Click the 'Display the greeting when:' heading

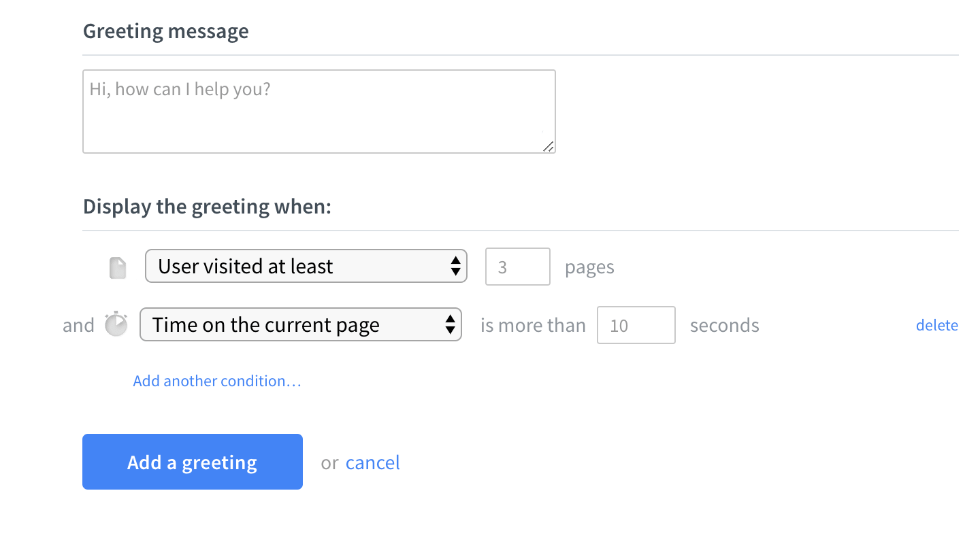(206, 206)
